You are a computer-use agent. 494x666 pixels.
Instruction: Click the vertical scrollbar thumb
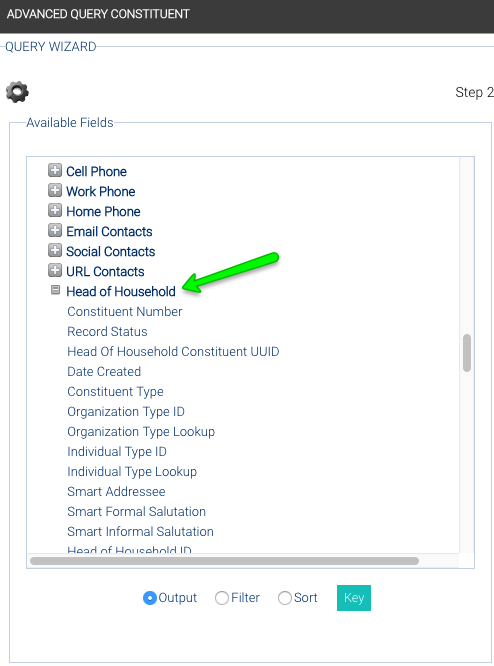coord(467,353)
